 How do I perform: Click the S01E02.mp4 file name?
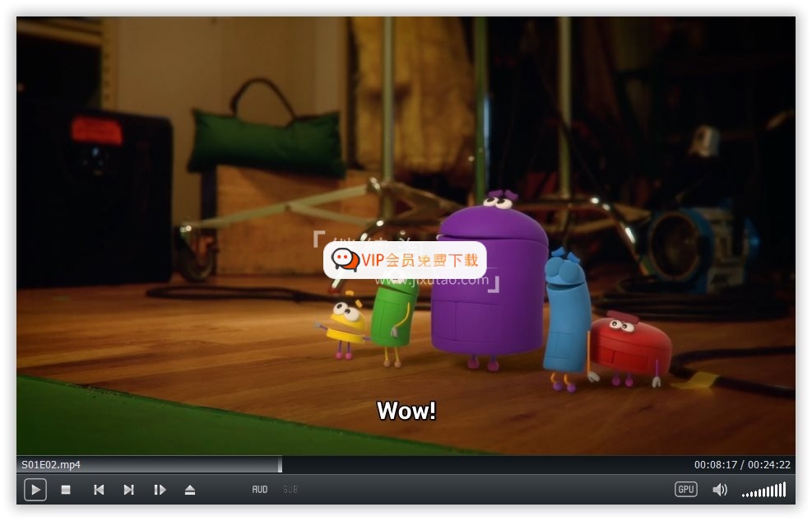(51, 464)
